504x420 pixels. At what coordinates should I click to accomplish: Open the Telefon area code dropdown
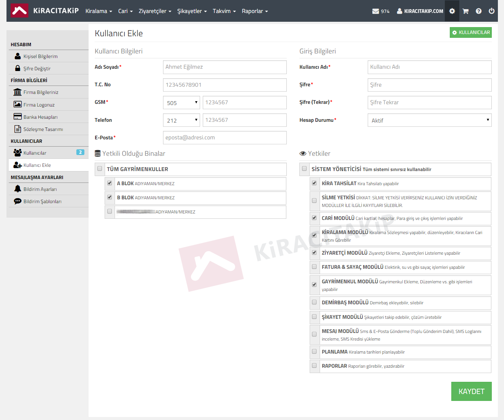(x=181, y=120)
